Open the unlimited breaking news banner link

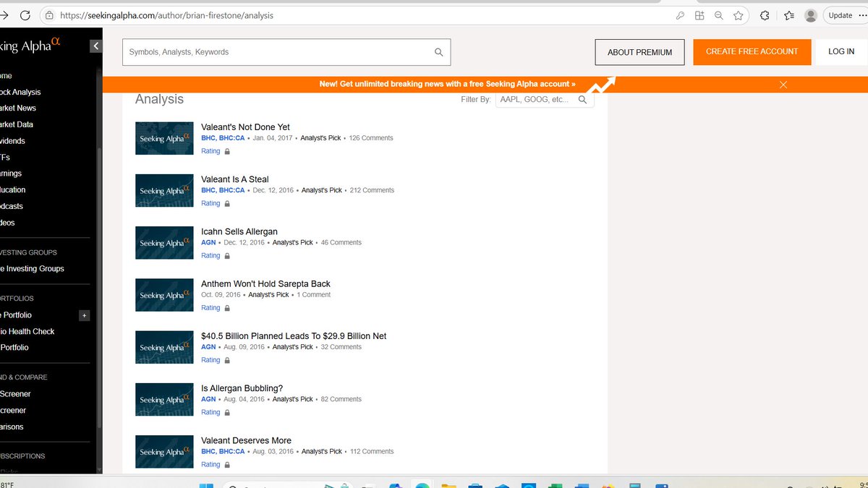point(448,84)
